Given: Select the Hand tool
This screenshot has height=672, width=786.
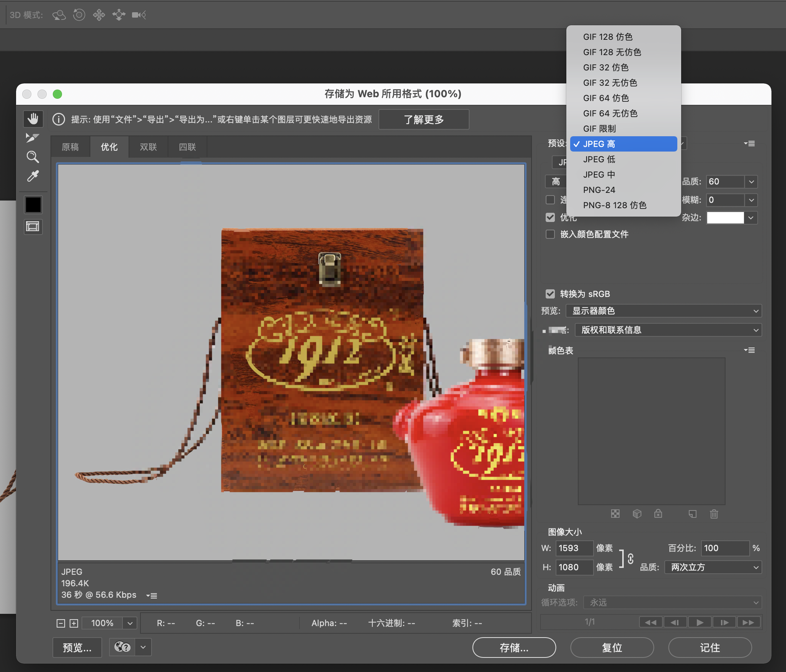Looking at the screenshot, I should point(33,119).
